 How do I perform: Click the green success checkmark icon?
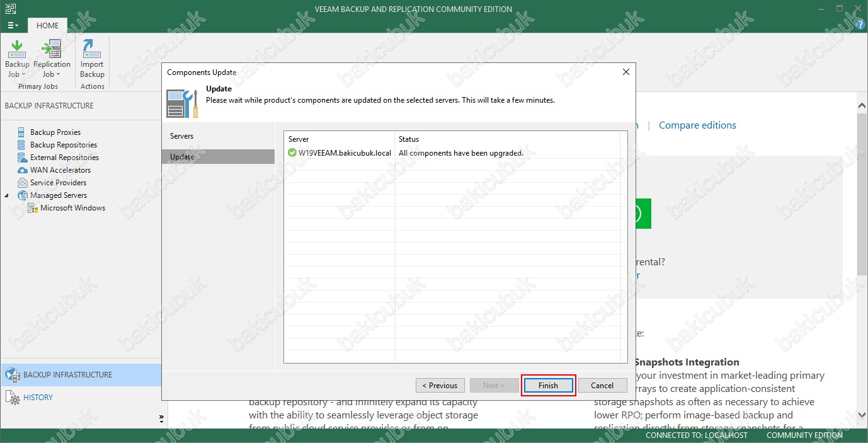(x=292, y=153)
